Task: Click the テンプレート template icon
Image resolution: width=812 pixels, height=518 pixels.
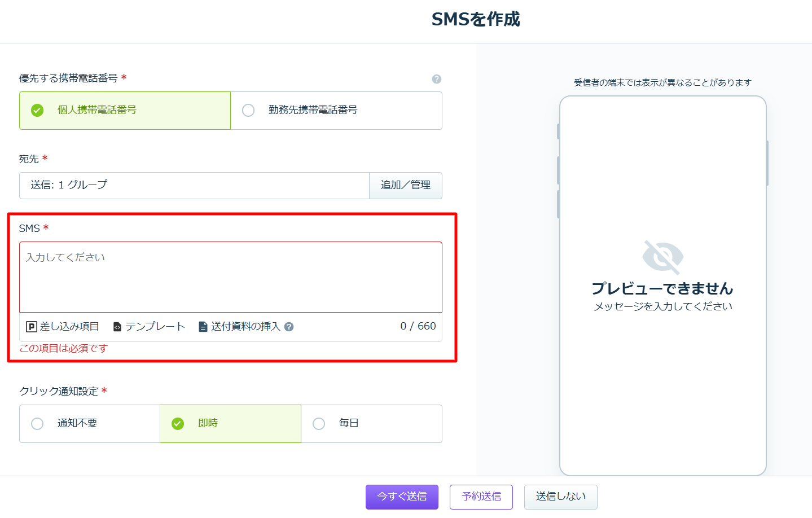Action: [x=117, y=327]
